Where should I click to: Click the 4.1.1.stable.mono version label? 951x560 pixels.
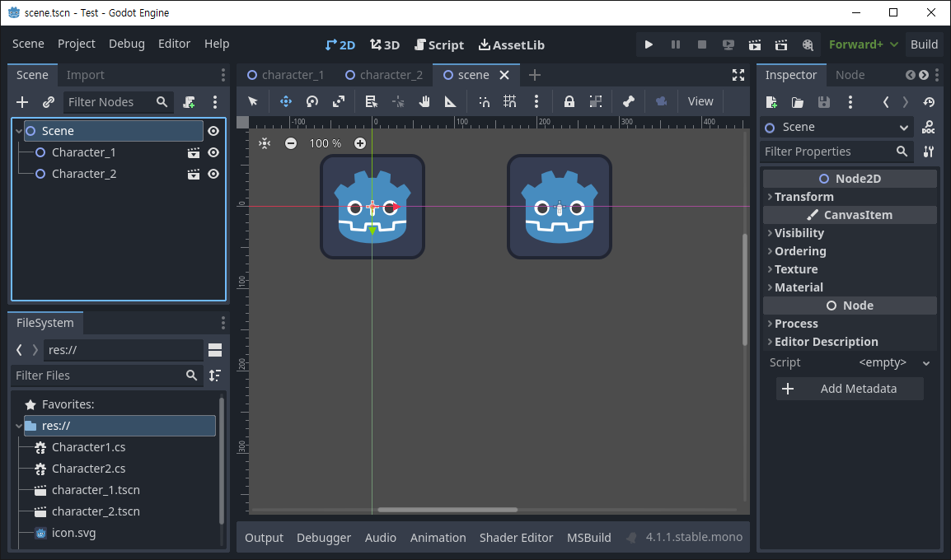point(693,537)
